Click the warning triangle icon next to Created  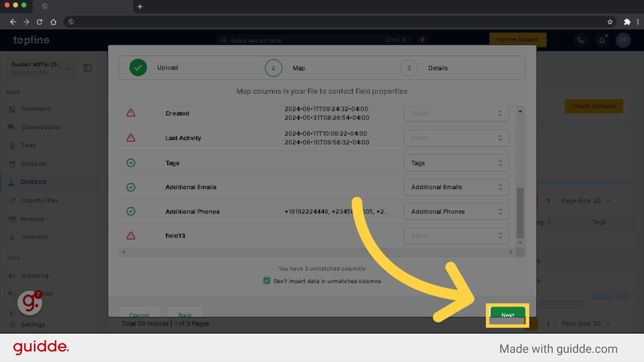click(x=131, y=113)
